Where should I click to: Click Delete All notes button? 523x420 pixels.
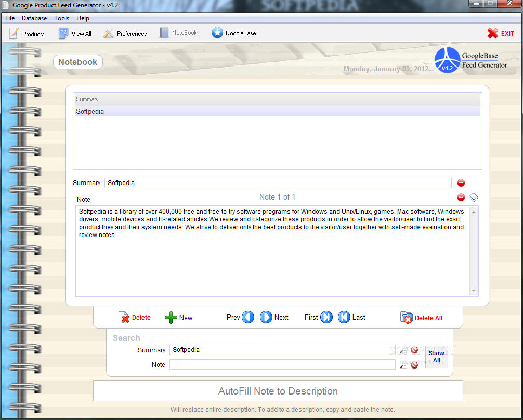tap(421, 318)
